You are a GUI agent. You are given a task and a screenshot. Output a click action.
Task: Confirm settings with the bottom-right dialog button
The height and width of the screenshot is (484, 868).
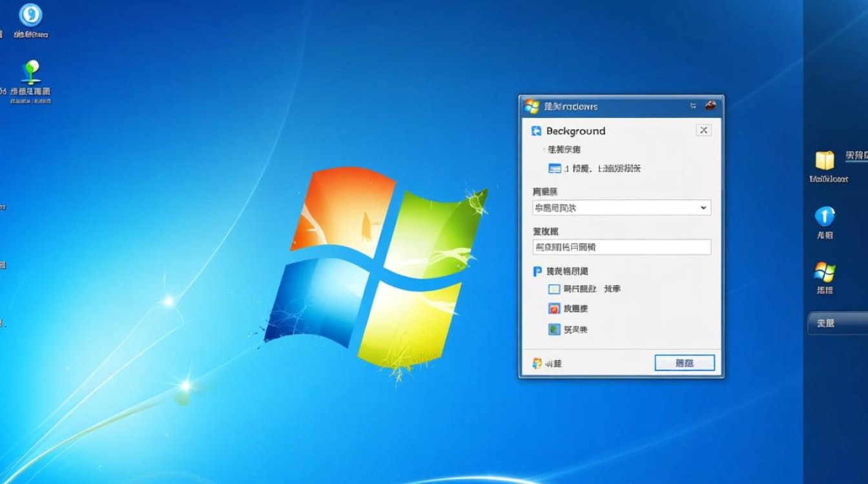click(685, 363)
